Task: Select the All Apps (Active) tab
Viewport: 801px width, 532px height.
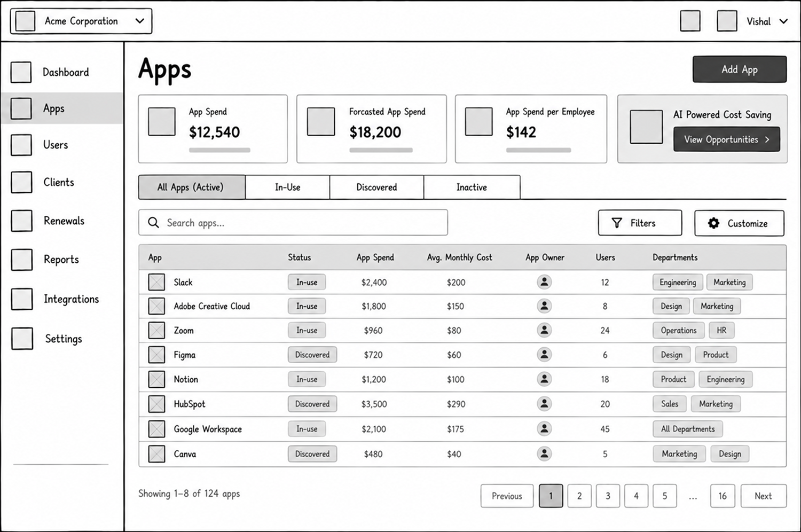Action: (192, 187)
